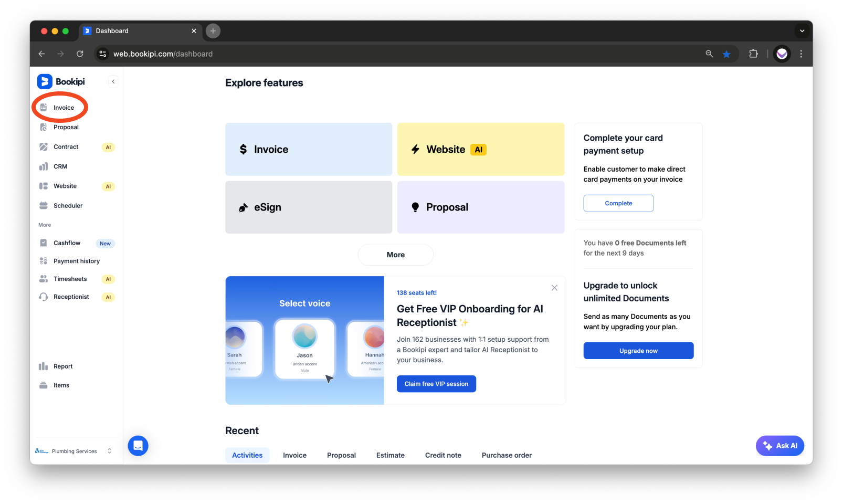Open the Contract feature from the sidebar
The height and width of the screenshot is (504, 843).
66,146
